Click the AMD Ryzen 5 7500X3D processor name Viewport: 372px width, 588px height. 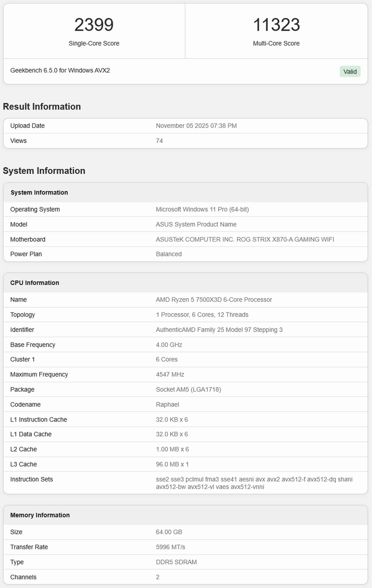point(214,300)
